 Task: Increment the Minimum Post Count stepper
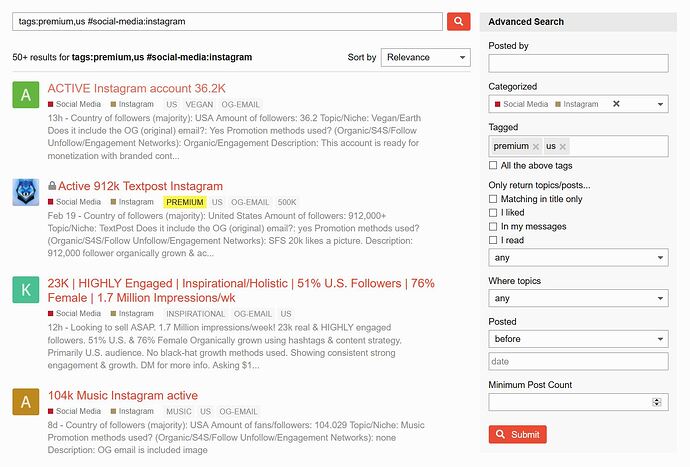point(657,400)
